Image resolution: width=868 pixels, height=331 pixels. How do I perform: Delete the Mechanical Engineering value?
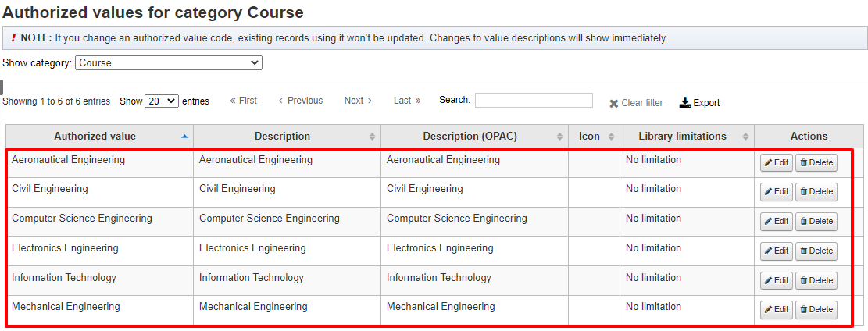(816, 310)
